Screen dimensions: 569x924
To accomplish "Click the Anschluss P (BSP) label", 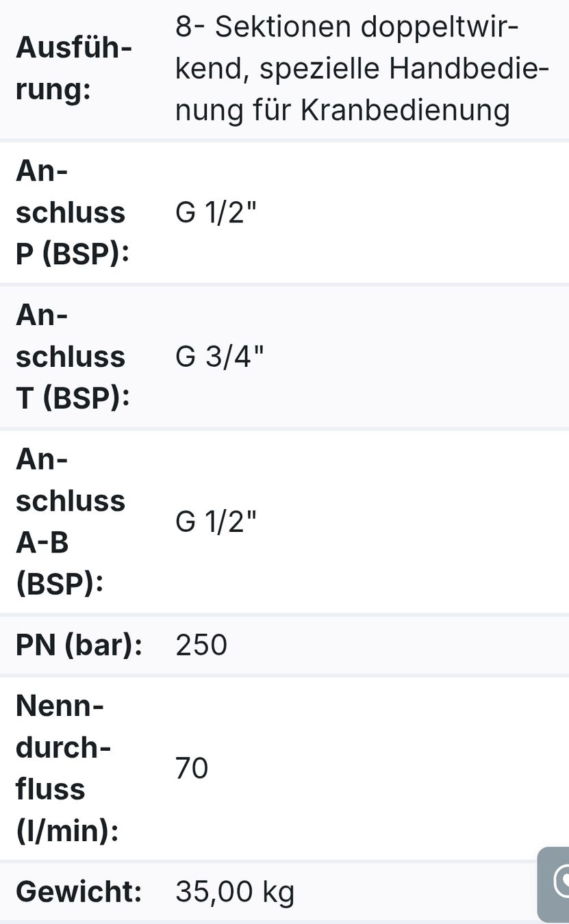I will click(x=73, y=213).
